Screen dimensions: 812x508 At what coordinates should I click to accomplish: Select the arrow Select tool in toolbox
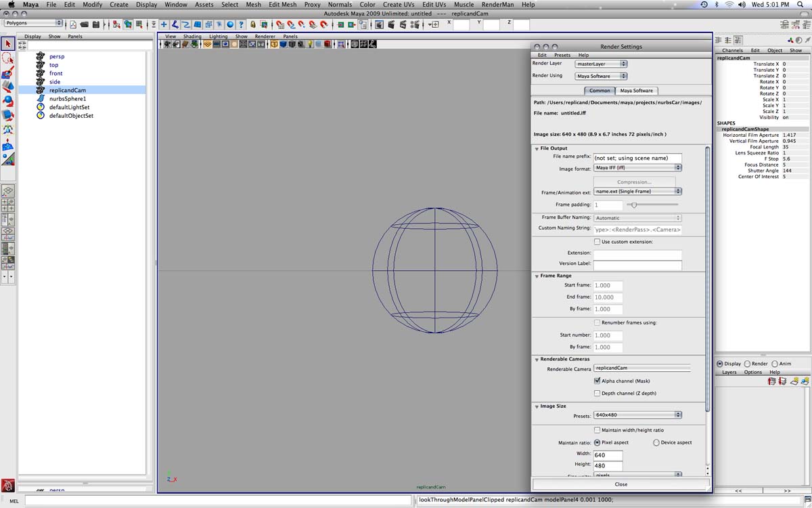pyautogui.click(x=8, y=44)
